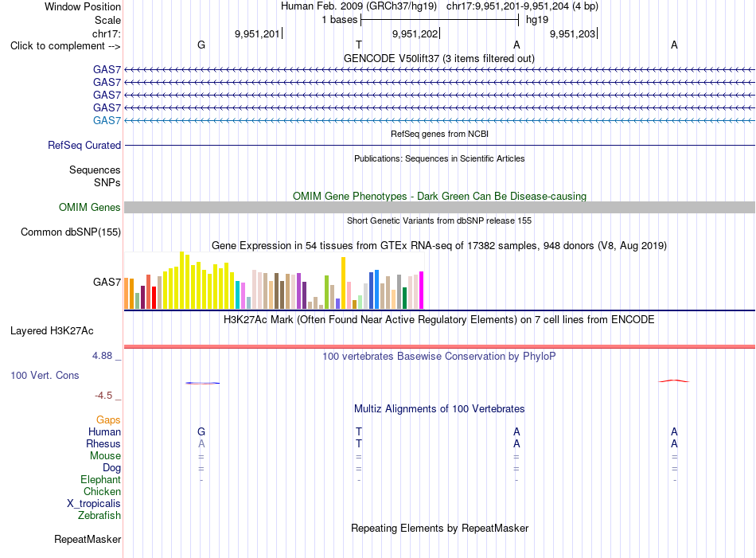Click the Mouse alignment row label
Viewport: 756px width, 558px height.
pos(106,456)
